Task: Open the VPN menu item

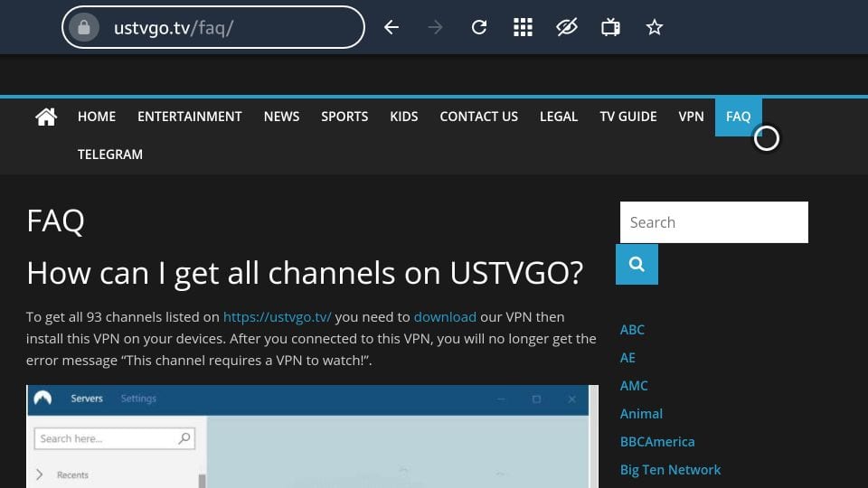Action: pyautogui.click(x=692, y=117)
